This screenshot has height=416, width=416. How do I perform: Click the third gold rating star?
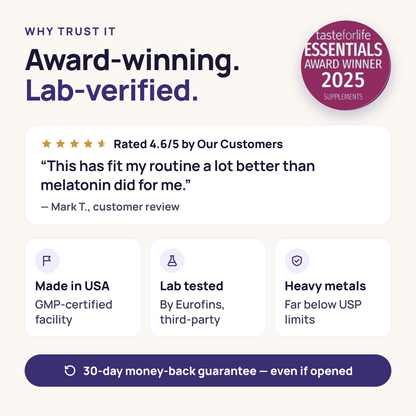[x=74, y=144]
